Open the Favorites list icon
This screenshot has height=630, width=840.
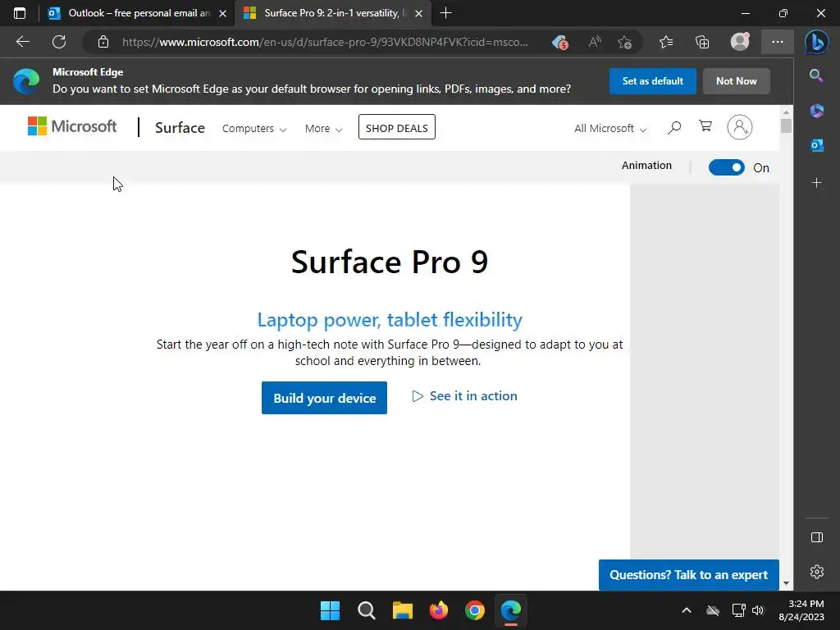click(666, 42)
